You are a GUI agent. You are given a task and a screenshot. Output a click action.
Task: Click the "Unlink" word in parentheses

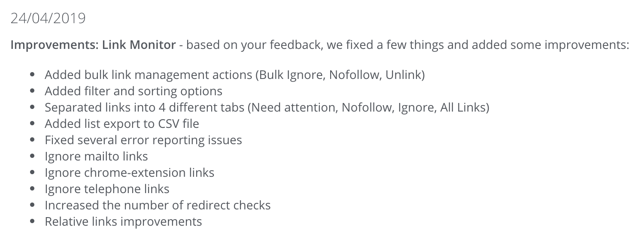pyautogui.click(x=403, y=75)
